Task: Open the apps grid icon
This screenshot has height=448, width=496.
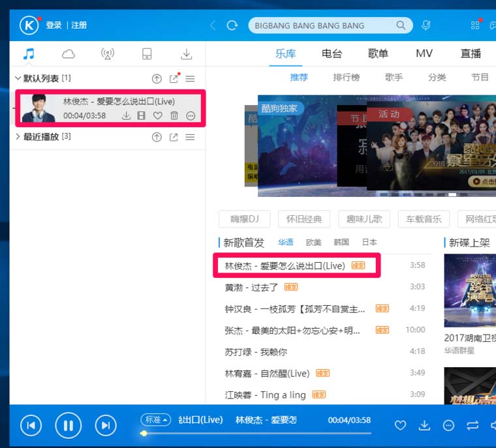Action: click(475, 25)
